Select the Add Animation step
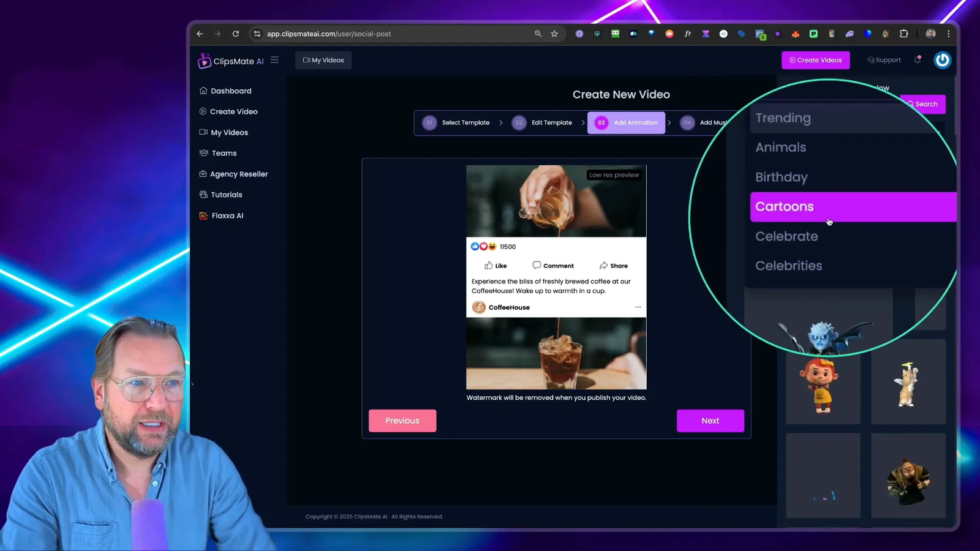Image resolution: width=980 pixels, height=551 pixels. 626,122
